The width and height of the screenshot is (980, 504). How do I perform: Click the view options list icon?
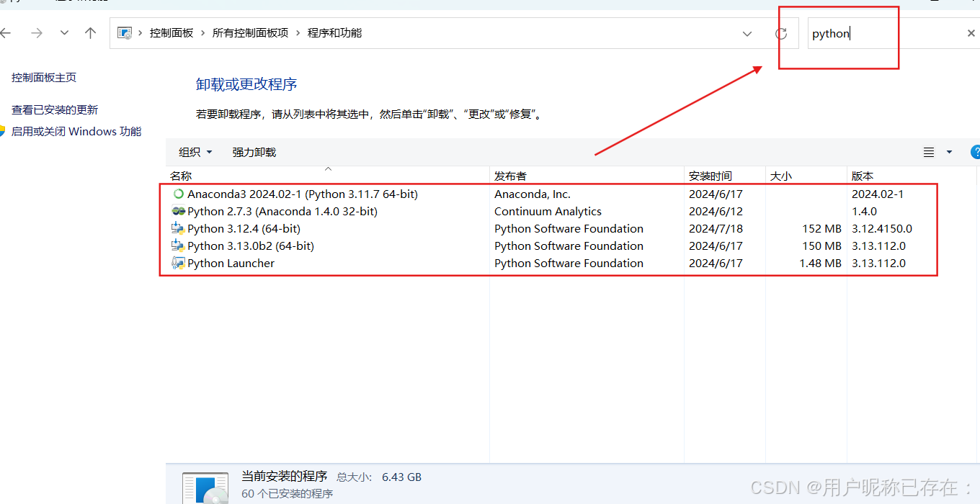pyautogui.click(x=929, y=152)
